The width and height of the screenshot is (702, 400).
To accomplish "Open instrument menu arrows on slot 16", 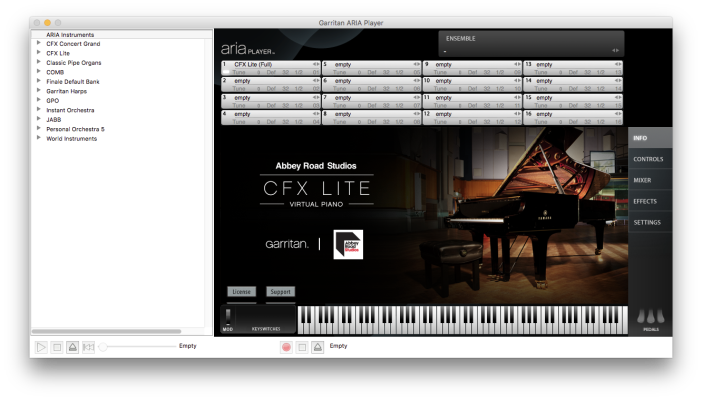I will click(618, 114).
